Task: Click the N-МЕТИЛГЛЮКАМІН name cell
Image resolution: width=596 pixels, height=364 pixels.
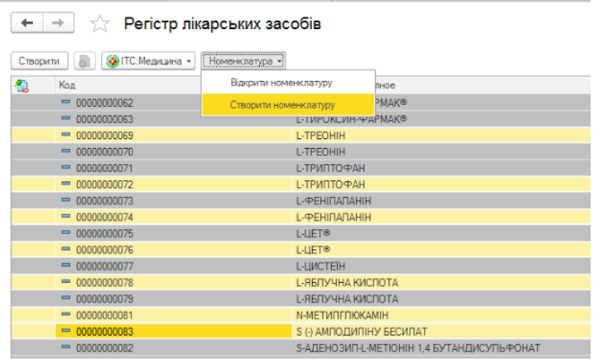Action: point(342,315)
